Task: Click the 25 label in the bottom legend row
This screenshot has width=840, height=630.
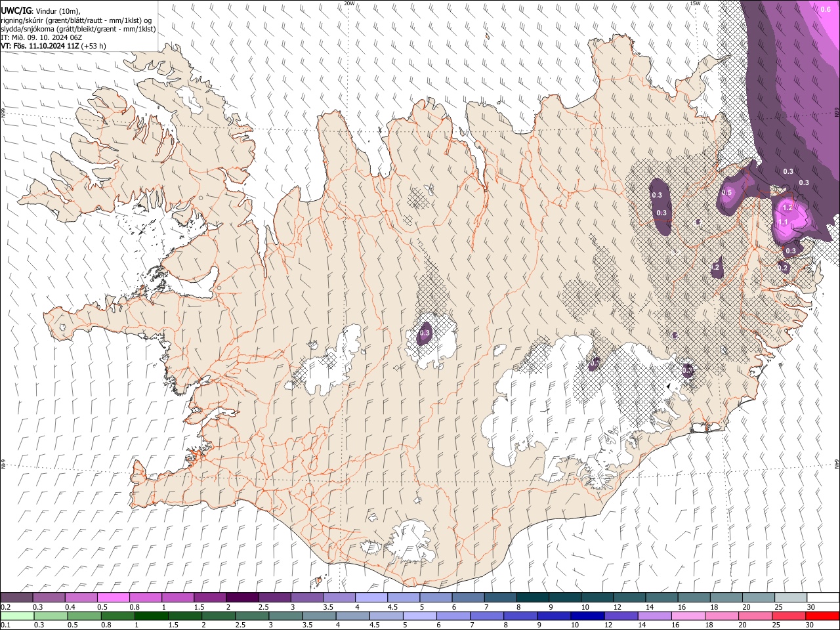Action: 776,625
